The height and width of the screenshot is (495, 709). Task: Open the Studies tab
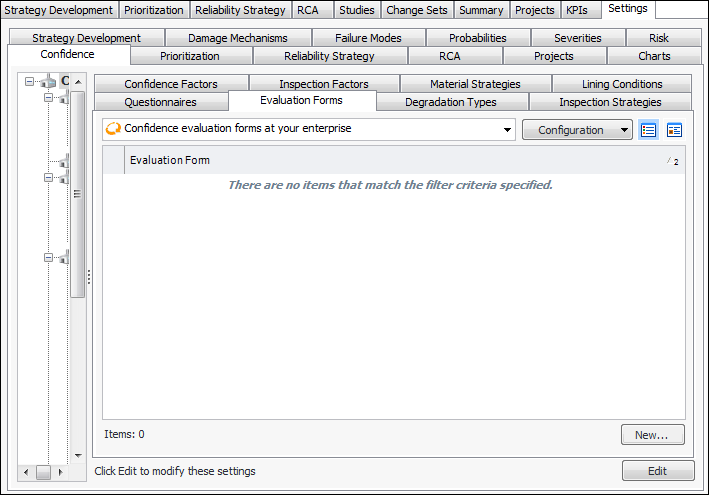(x=357, y=10)
